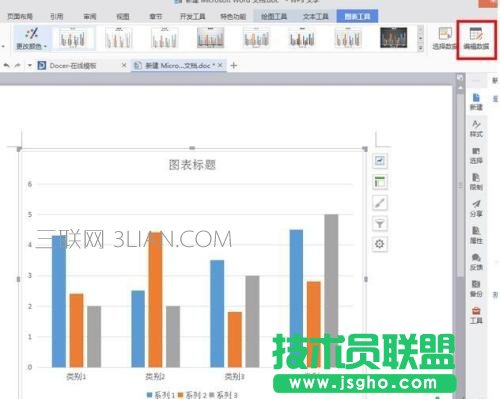Screen dimensions: 500x399
Task: Switch to the 引用 ribbon tab
Action: click(x=56, y=16)
